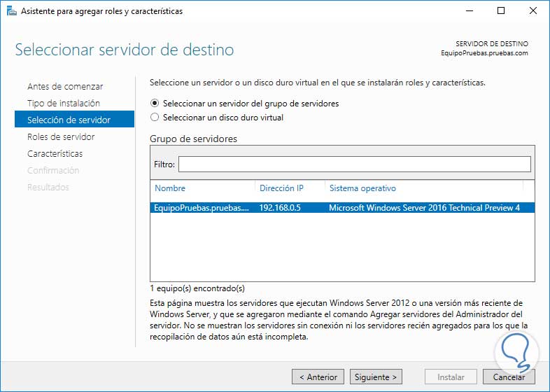Sort by the Nombre column header
Screen dimensions: 550x392
pyautogui.click(x=170, y=188)
